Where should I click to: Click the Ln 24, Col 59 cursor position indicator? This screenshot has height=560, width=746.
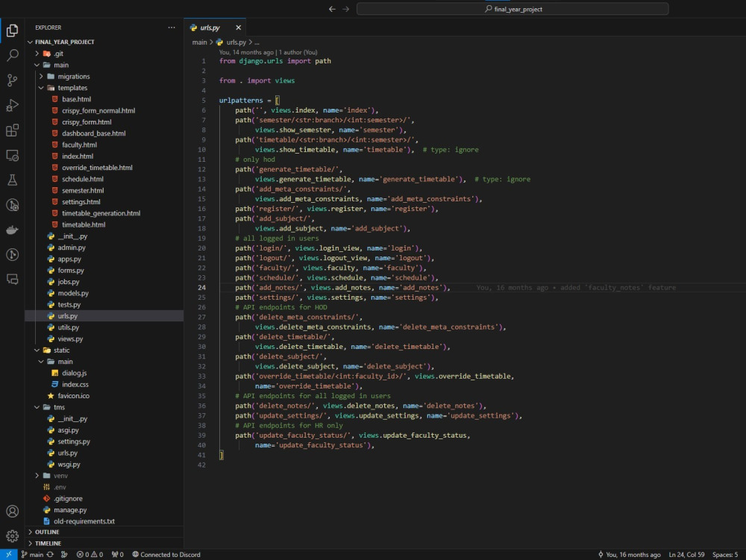(x=686, y=554)
